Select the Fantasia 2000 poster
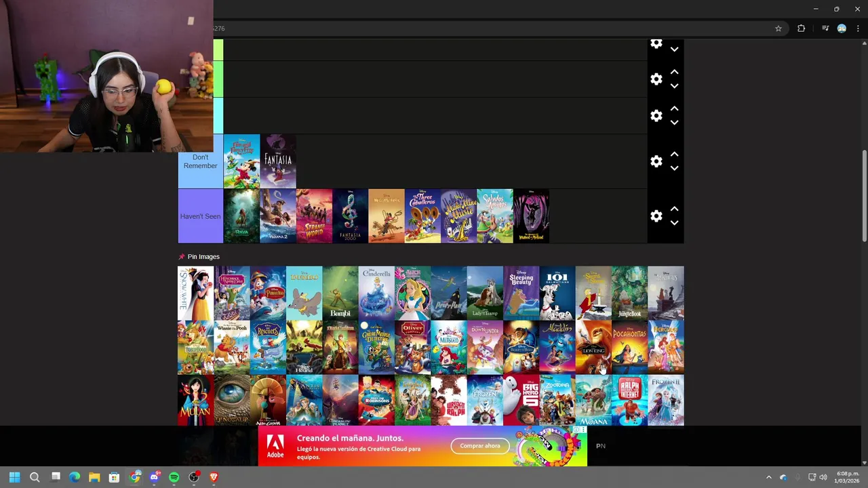 350,216
